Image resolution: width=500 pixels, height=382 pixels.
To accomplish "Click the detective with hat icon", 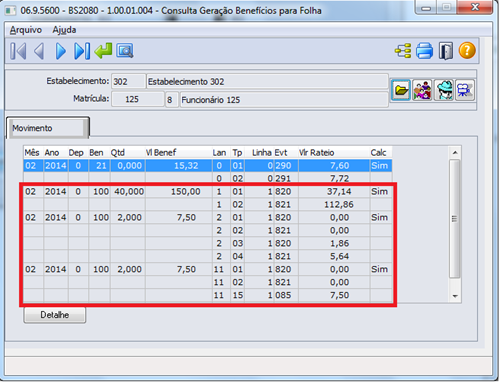I will click(x=444, y=90).
